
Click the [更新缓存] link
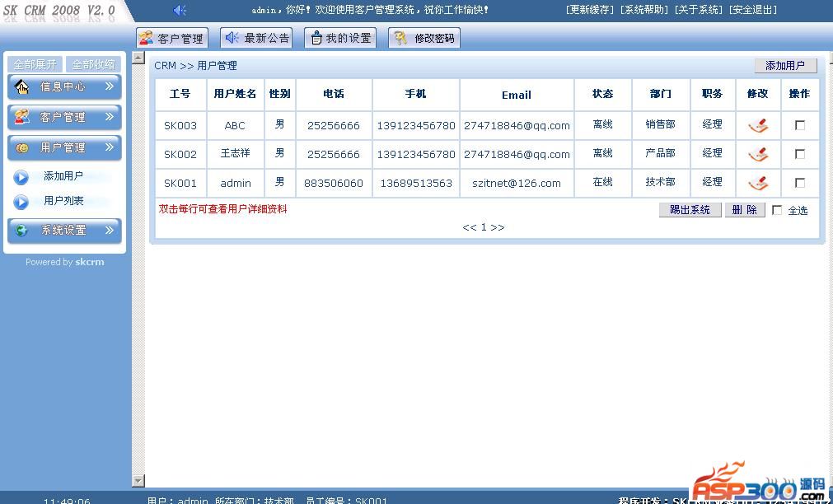click(x=590, y=10)
